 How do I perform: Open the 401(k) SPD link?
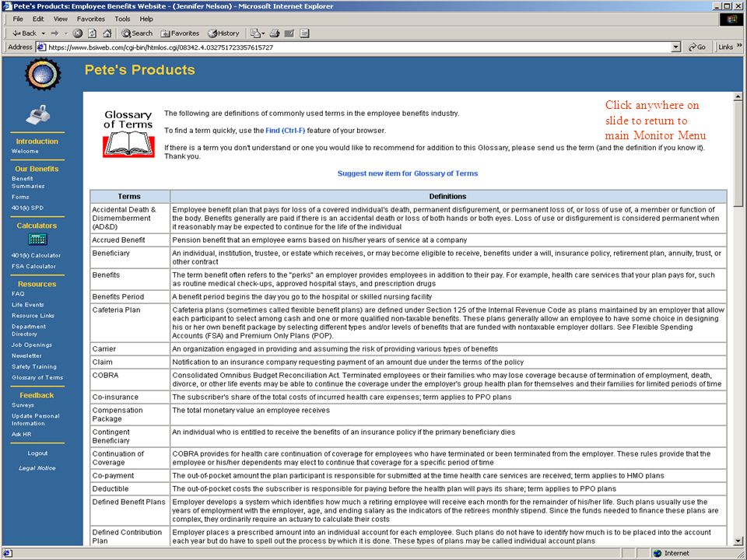pos(28,208)
